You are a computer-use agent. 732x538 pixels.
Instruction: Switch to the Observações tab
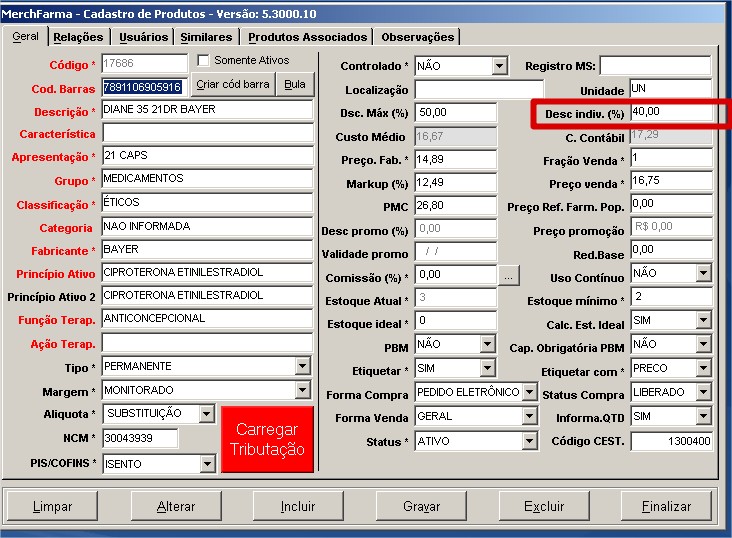[417, 37]
